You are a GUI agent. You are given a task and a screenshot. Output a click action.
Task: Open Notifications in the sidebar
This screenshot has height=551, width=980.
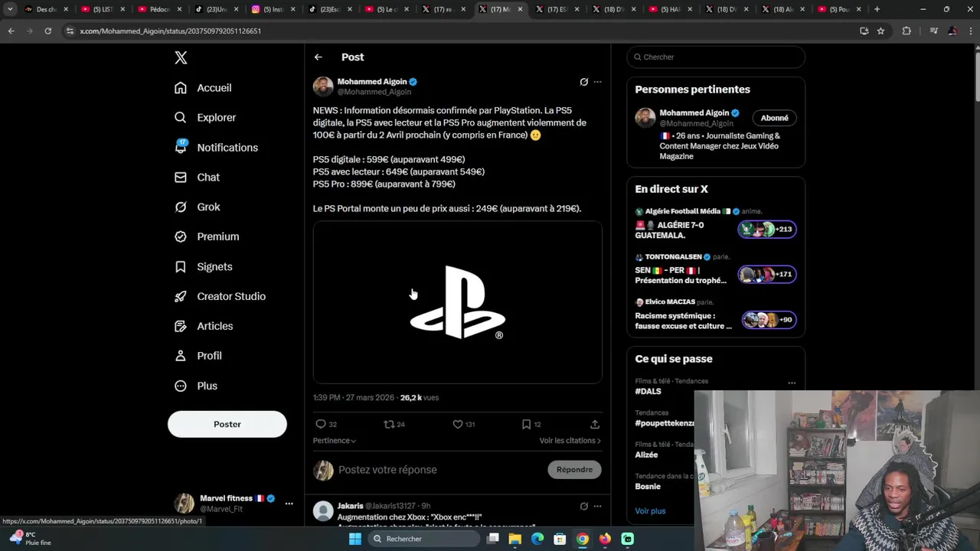click(216, 148)
